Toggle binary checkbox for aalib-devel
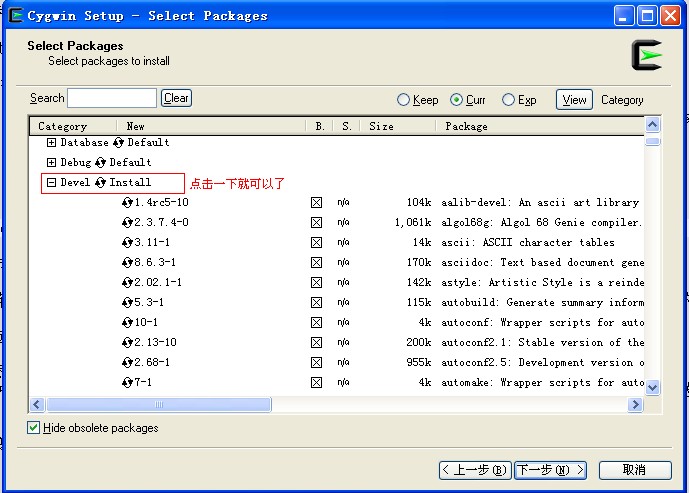Image resolution: width=689 pixels, height=493 pixels. [x=316, y=203]
